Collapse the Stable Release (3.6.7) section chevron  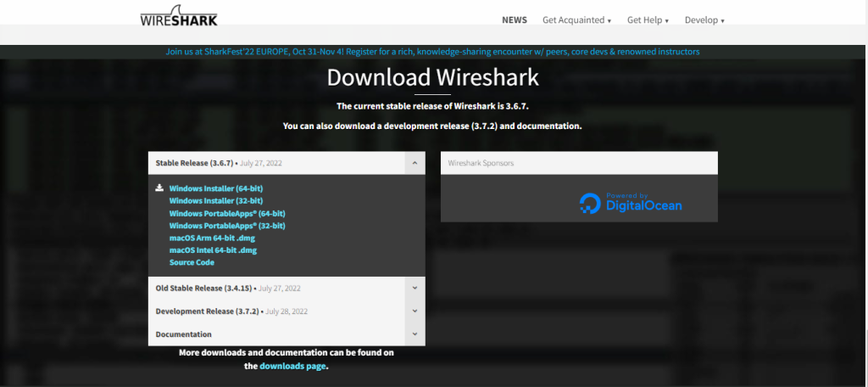415,163
